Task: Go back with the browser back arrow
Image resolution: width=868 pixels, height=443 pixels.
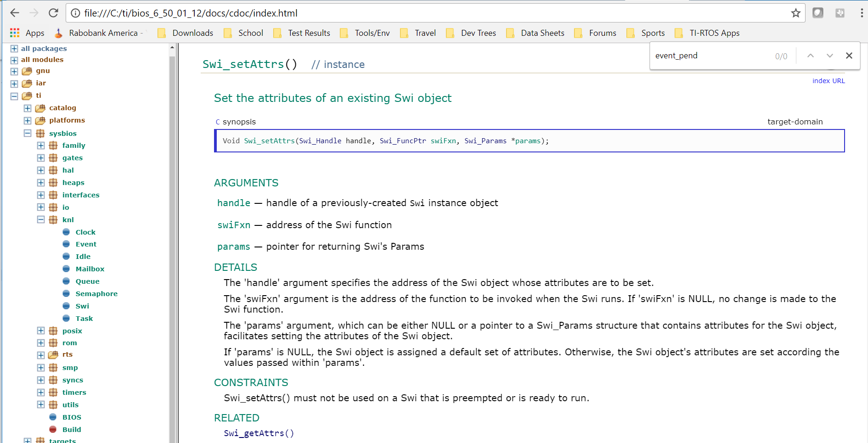Action: [x=15, y=13]
